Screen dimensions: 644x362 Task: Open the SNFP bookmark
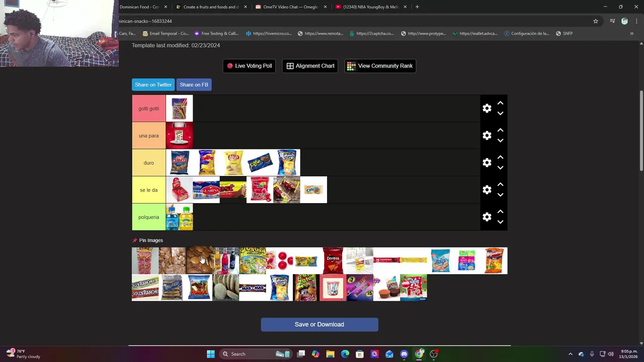coord(565,34)
